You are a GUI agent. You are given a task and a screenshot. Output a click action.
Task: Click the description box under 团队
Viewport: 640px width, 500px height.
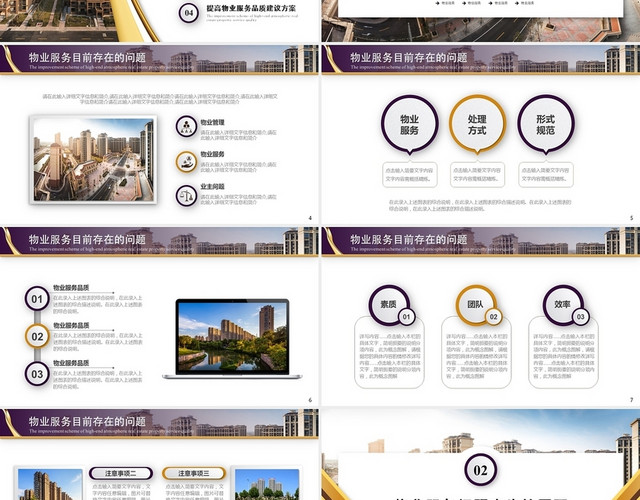click(476, 353)
